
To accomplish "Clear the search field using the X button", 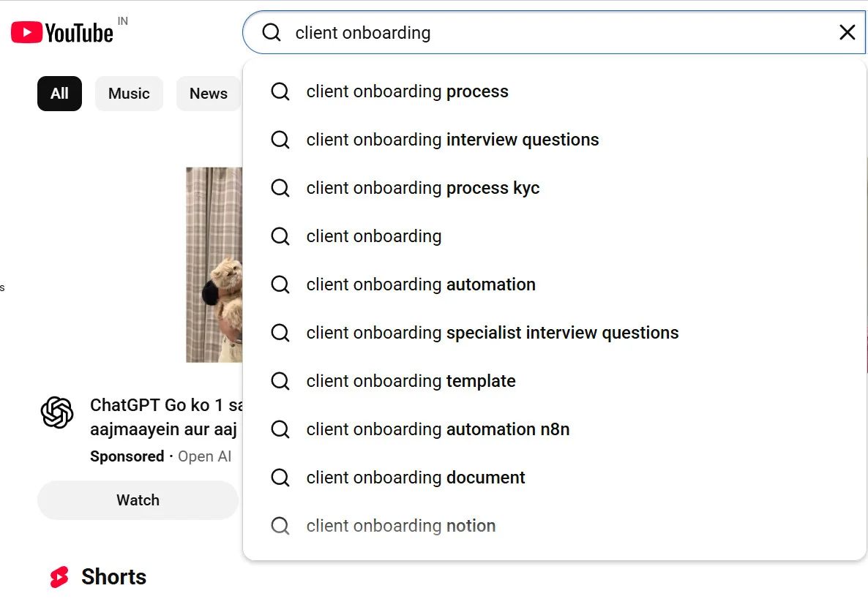I will pos(848,32).
